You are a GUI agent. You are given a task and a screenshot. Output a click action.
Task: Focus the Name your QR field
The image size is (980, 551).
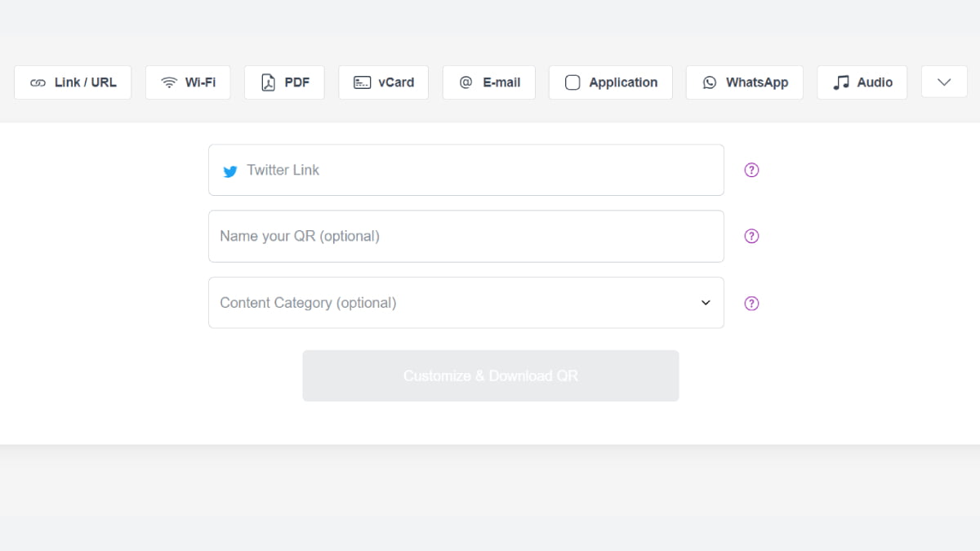(465, 236)
